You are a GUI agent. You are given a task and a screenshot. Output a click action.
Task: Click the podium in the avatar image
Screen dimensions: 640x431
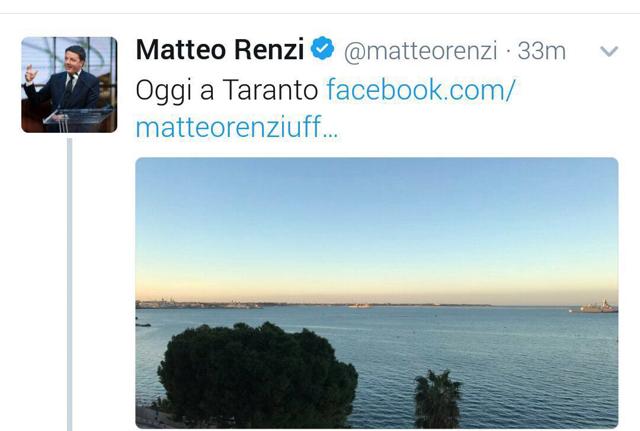pos(80,119)
